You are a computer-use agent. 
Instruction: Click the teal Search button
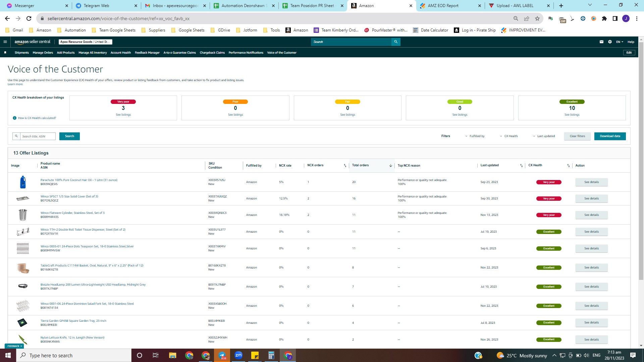tap(69, 136)
